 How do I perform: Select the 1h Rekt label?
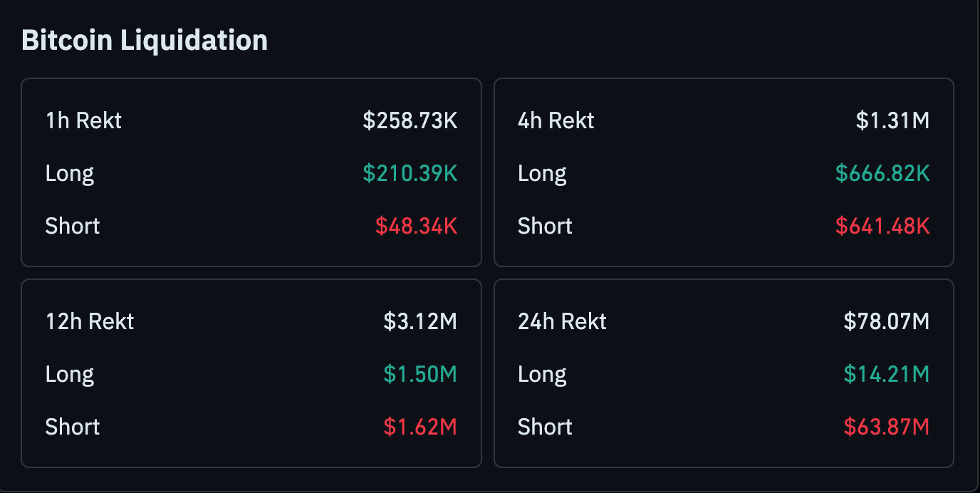[x=83, y=120]
